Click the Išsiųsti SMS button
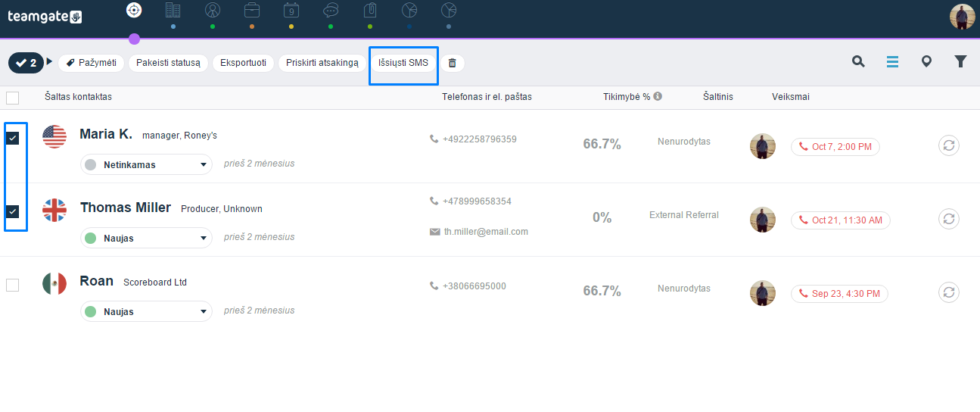 (403, 63)
